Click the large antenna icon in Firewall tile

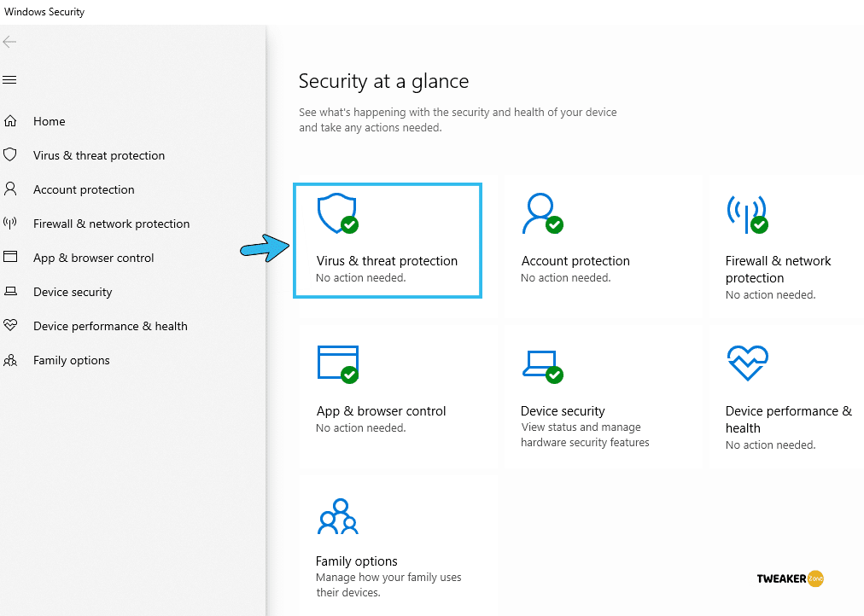click(x=747, y=214)
